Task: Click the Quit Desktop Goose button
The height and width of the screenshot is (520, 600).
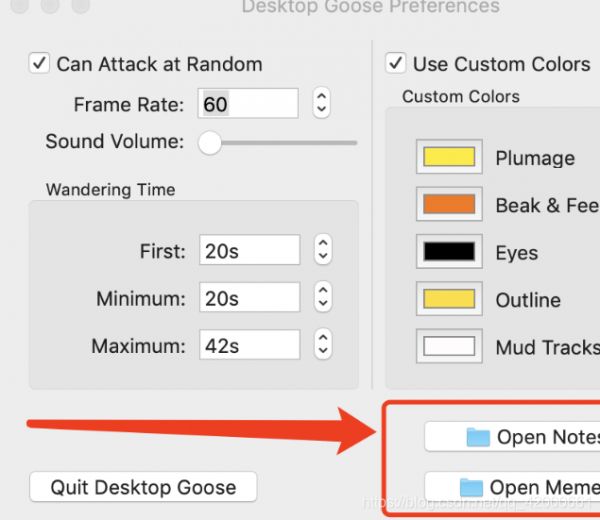Action: (x=143, y=487)
